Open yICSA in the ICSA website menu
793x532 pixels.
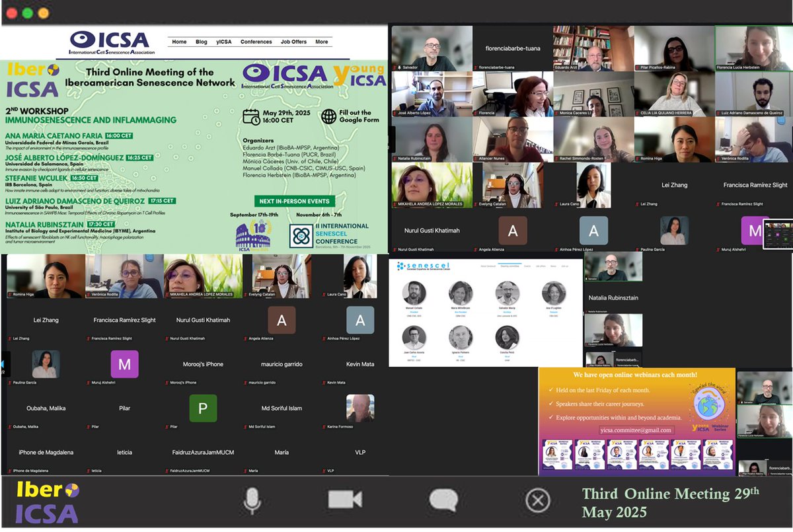223,42
